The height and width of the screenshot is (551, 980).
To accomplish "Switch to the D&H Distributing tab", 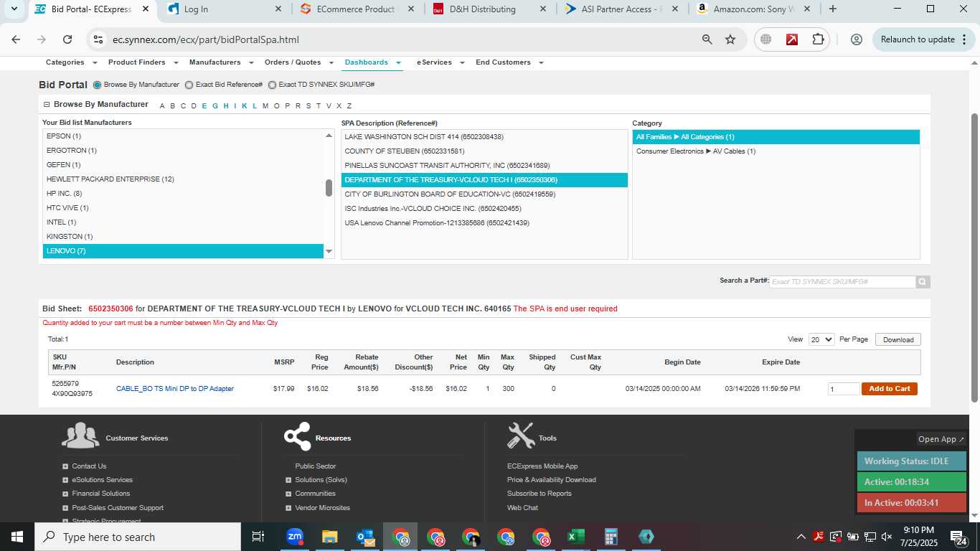I will click(490, 9).
